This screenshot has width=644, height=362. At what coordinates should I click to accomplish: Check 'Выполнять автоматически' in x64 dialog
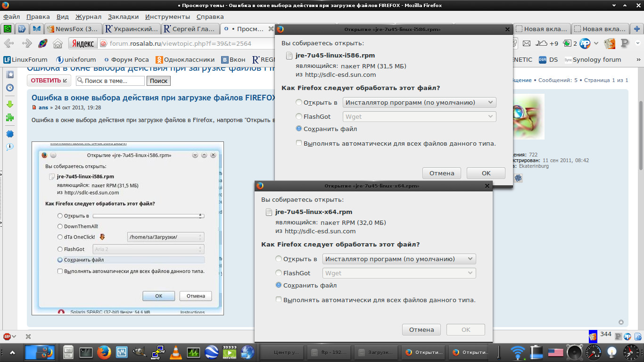(x=279, y=299)
